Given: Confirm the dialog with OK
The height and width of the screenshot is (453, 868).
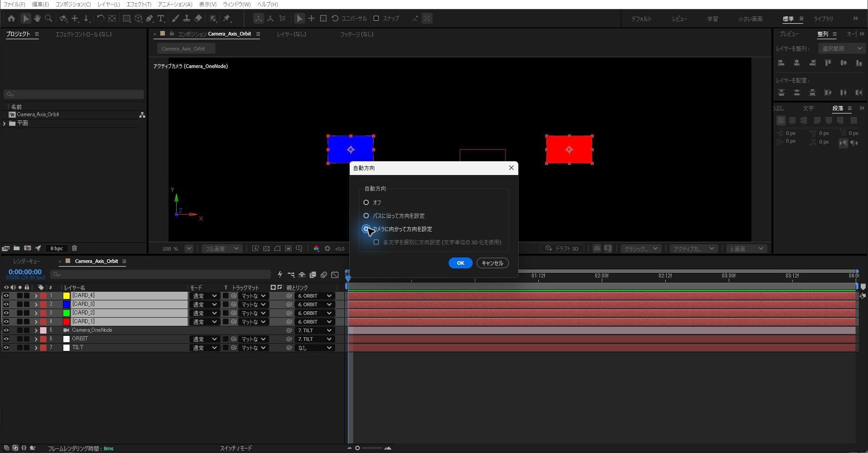Looking at the screenshot, I should [460, 263].
